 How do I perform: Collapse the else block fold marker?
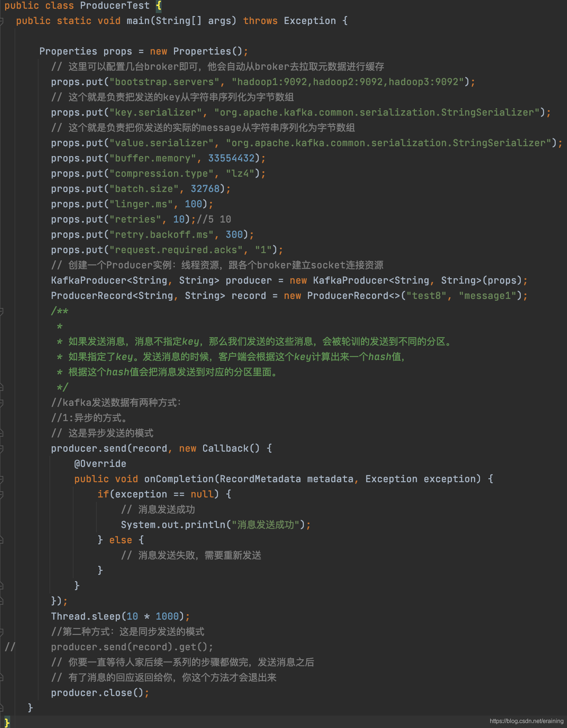coord(1,540)
